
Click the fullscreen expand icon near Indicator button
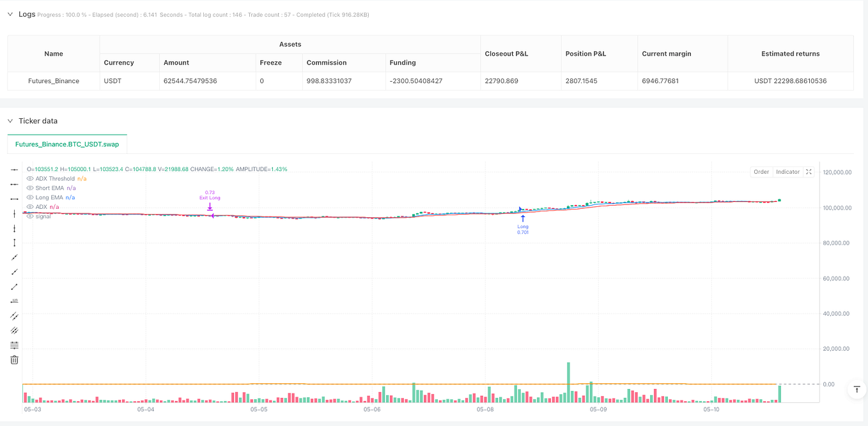coord(809,172)
